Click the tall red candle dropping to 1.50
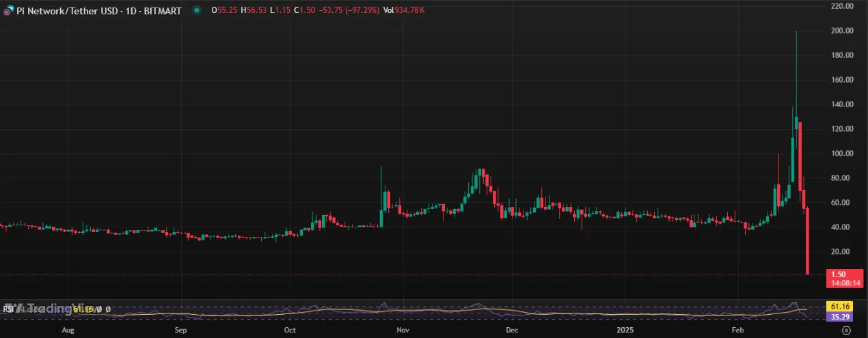Screen dimensions: 868x338 pyautogui.click(x=808, y=240)
